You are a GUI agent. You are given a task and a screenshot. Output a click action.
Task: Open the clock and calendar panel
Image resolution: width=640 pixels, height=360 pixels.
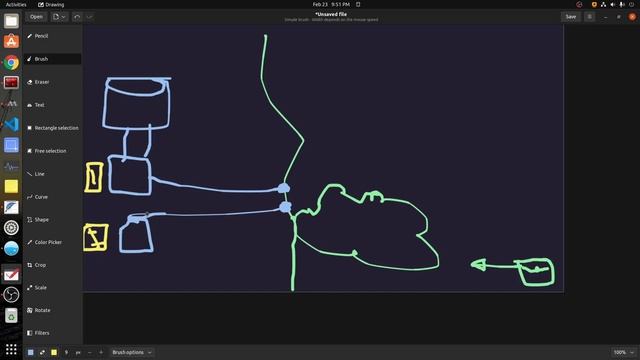(331, 4)
